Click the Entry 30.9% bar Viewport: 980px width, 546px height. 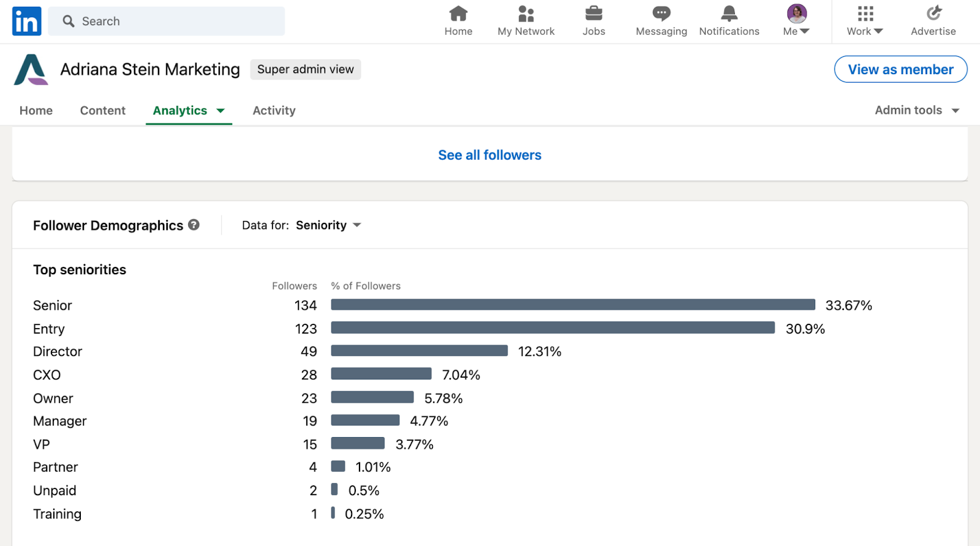[553, 328]
